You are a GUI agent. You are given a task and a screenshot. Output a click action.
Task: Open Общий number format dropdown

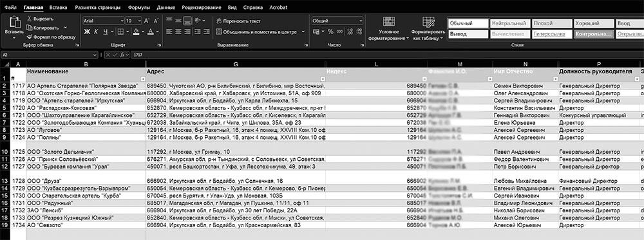(361, 21)
